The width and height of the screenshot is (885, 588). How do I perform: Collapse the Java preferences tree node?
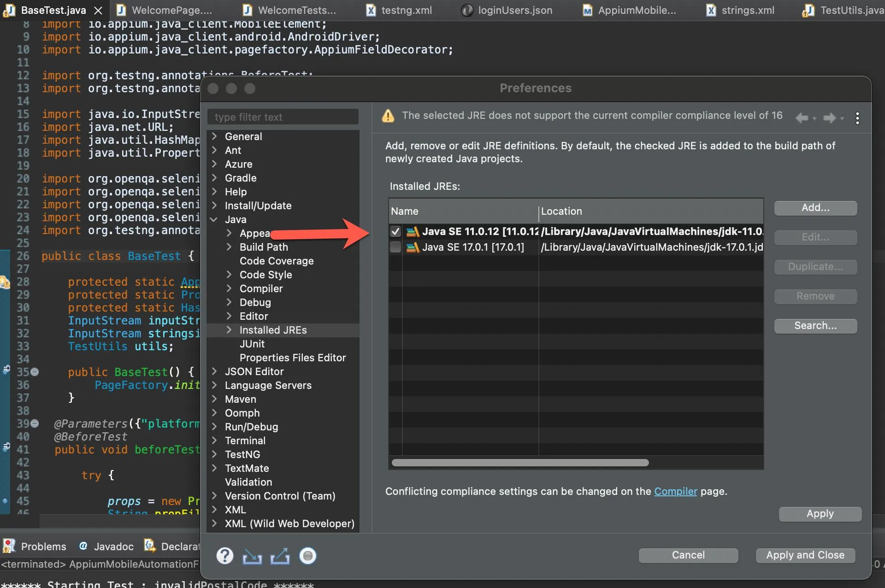[214, 220]
